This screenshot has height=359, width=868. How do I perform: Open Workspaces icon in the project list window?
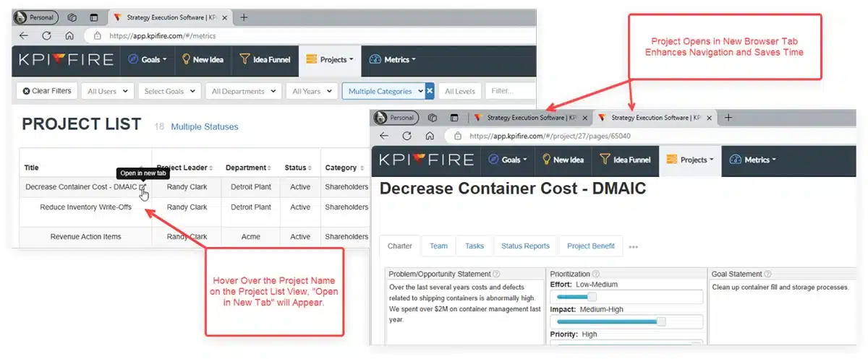coord(72,17)
